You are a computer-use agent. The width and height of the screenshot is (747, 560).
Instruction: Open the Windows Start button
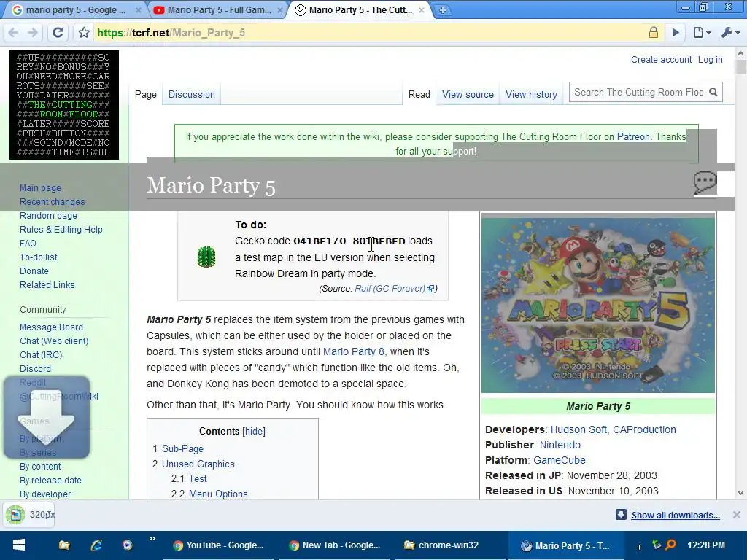coord(19,545)
